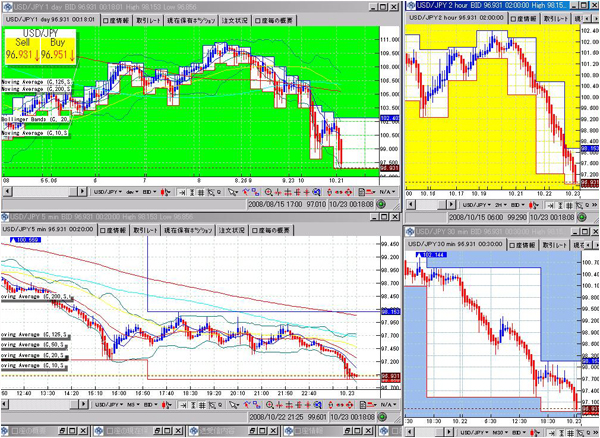Select the 注文状況 tab in 5 min chart window
The image size is (600, 438).
coord(232,230)
